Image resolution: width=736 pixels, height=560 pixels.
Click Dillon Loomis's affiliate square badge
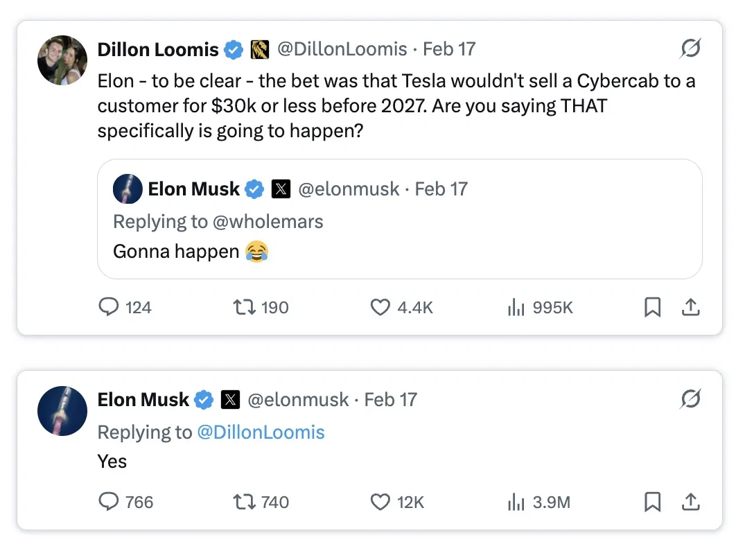point(259,49)
